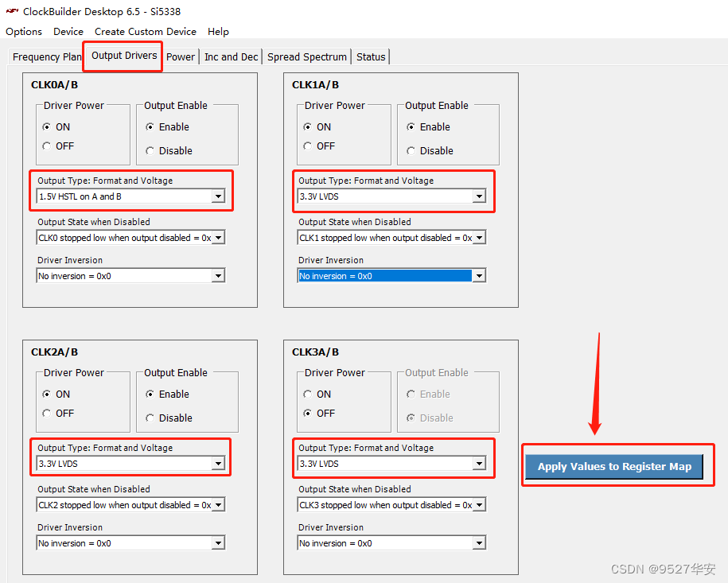728x583 pixels.
Task: Go to the Inc and Dec tab
Action: pos(231,56)
